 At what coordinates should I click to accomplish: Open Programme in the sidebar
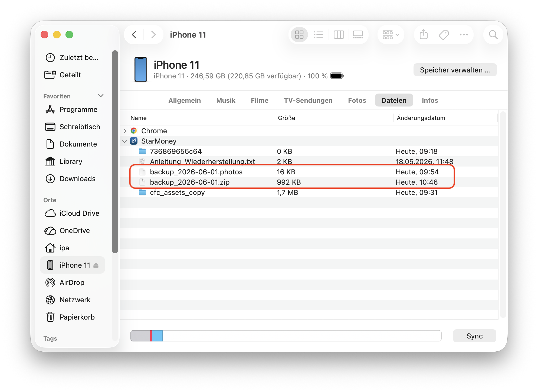(x=73, y=109)
